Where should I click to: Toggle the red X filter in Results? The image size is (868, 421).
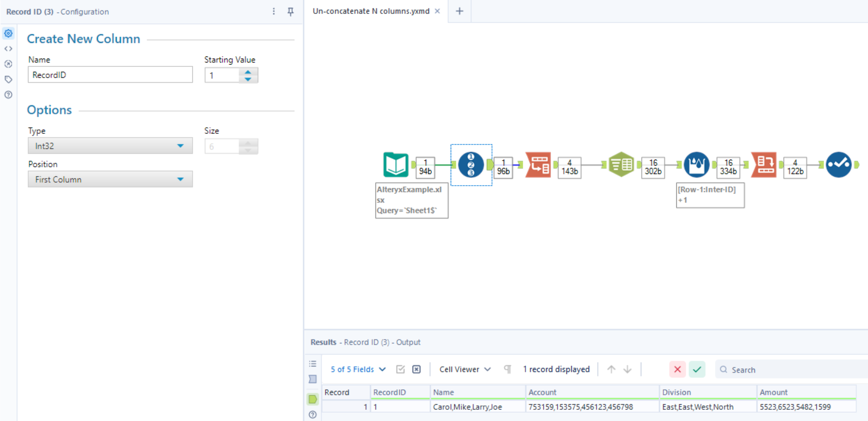click(x=677, y=369)
